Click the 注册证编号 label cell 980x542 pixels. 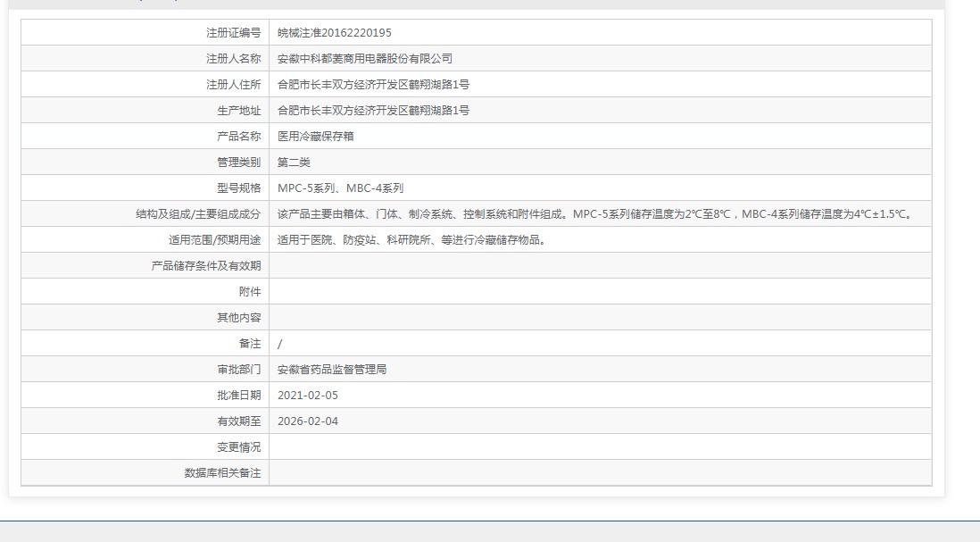click(233, 33)
